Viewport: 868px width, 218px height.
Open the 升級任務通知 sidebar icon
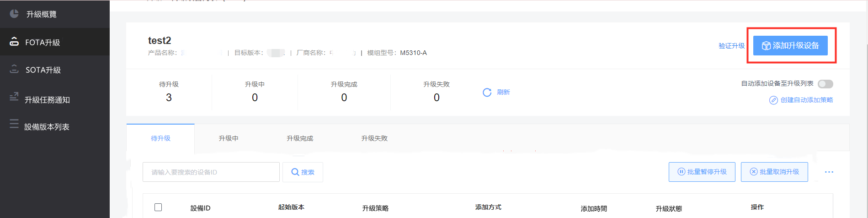click(14, 97)
